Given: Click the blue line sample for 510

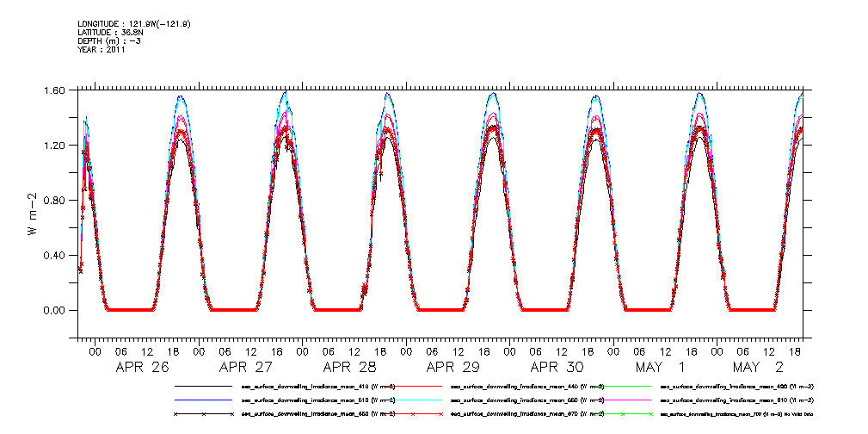Looking at the screenshot, I should point(203,400).
